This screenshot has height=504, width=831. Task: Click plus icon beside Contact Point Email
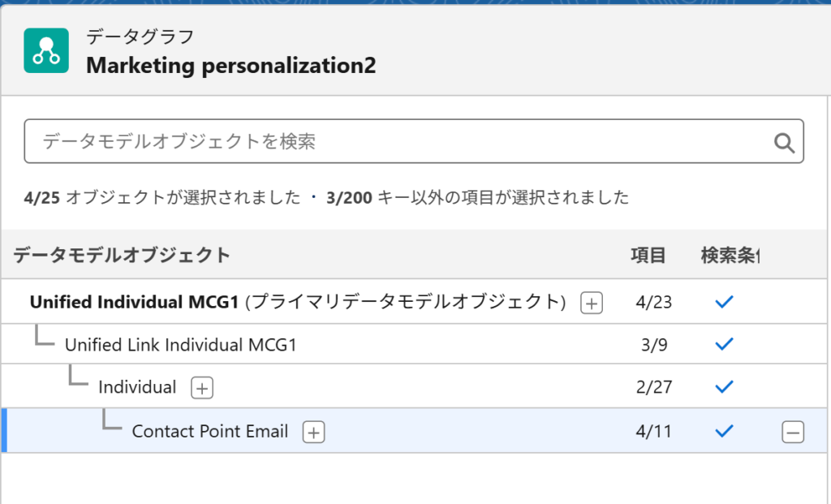[x=313, y=432]
